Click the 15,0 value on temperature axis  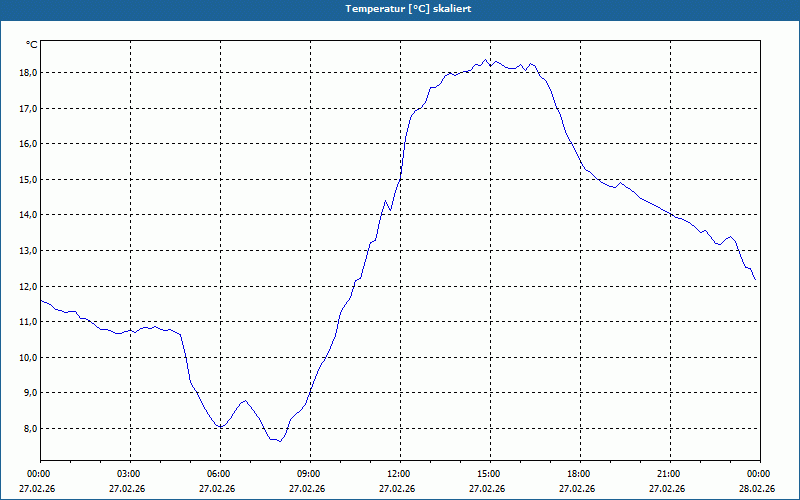click(x=24, y=180)
